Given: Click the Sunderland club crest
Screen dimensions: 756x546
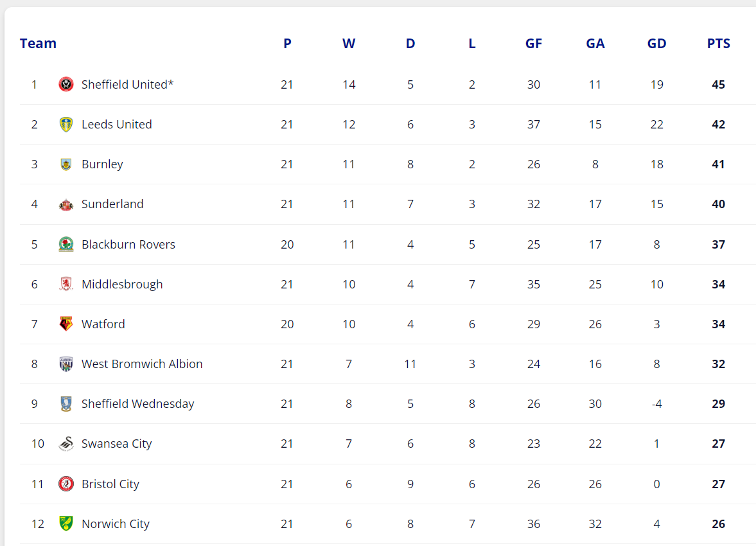Looking at the screenshot, I should click(66, 204).
